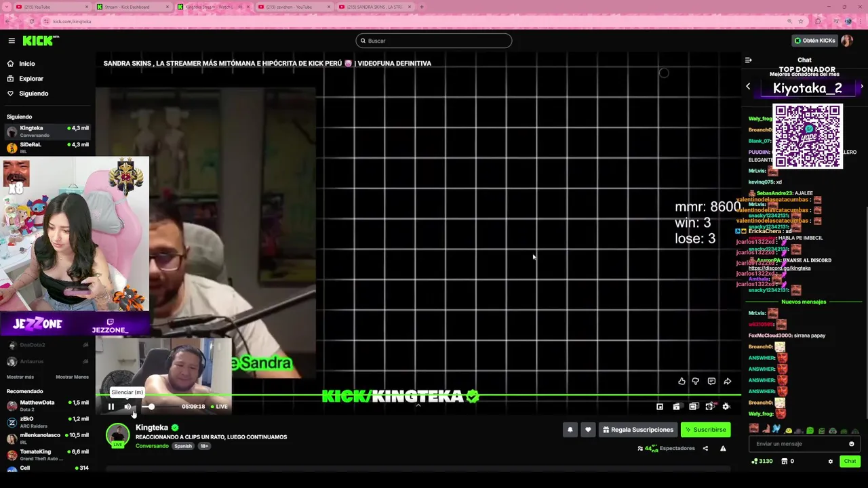Click the share arrow in embedded video

[x=727, y=382]
